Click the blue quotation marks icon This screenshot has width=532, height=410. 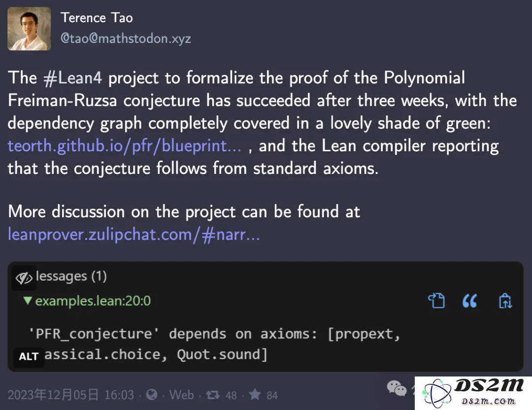470,301
